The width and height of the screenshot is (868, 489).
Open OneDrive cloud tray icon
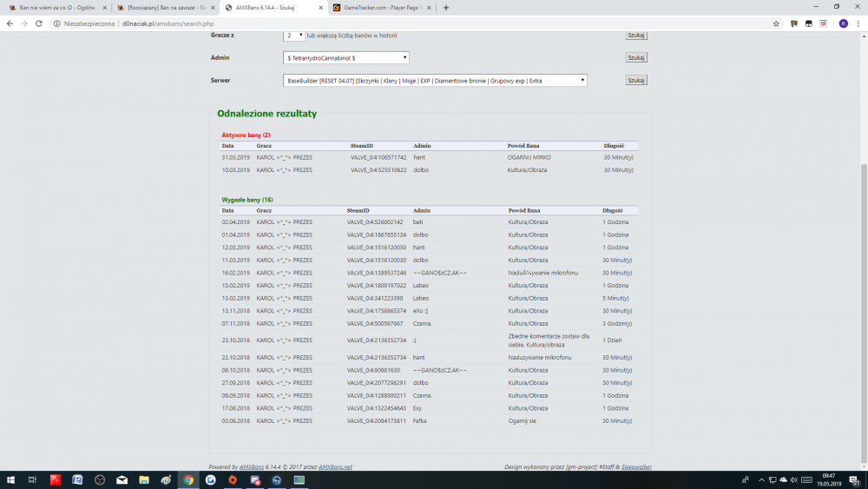point(783,480)
